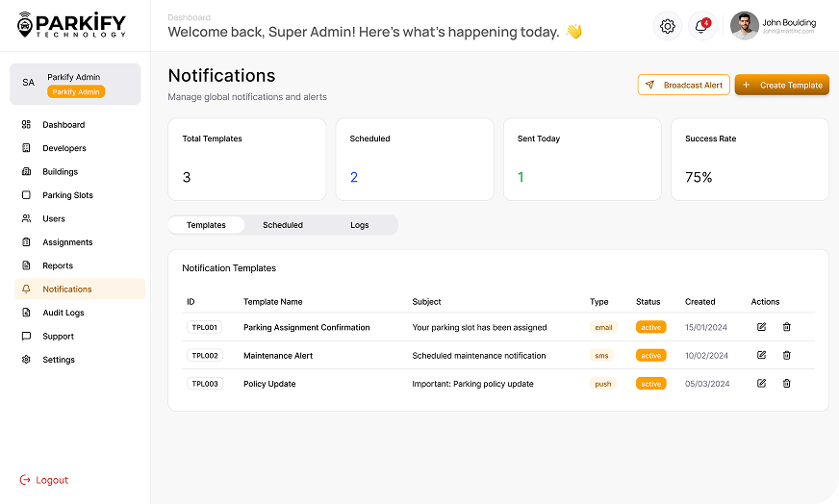Switch to the Scheduled tab
Image resolution: width=839 pixels, height=504 pixels.
pos(283,225)
